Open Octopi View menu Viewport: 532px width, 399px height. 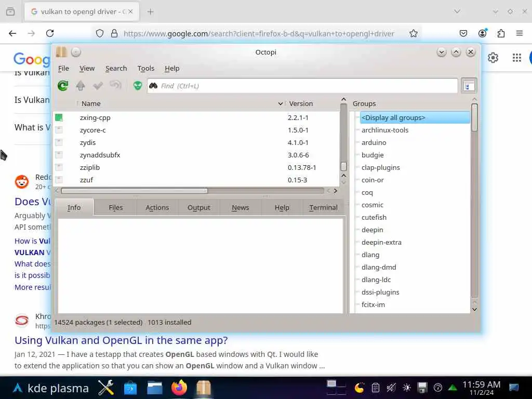(x=87, y=68)
